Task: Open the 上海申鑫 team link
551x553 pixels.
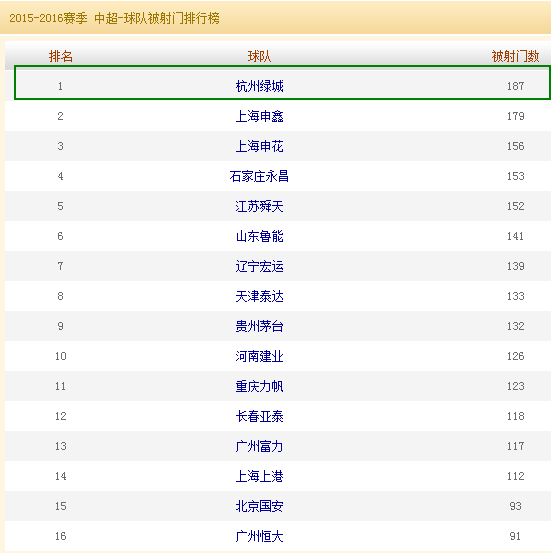Action: click(259, 116)
